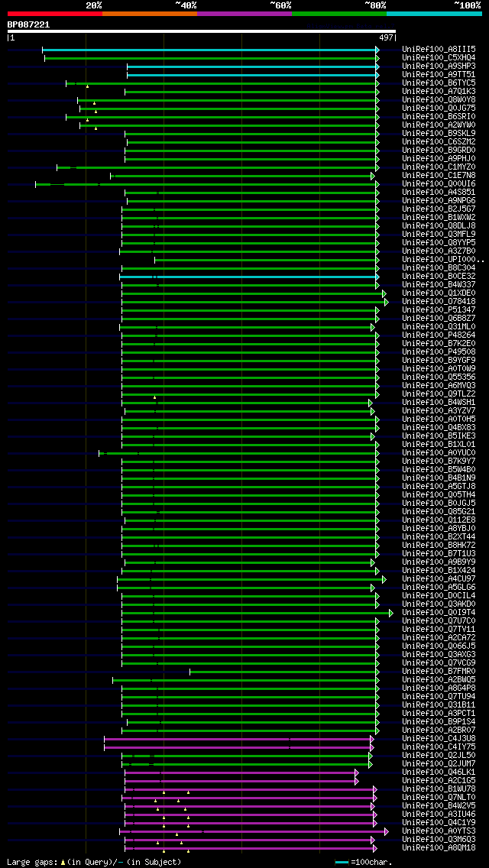Click the truncated UniRef100_UPI000.. entry

[x=443, y=261]
